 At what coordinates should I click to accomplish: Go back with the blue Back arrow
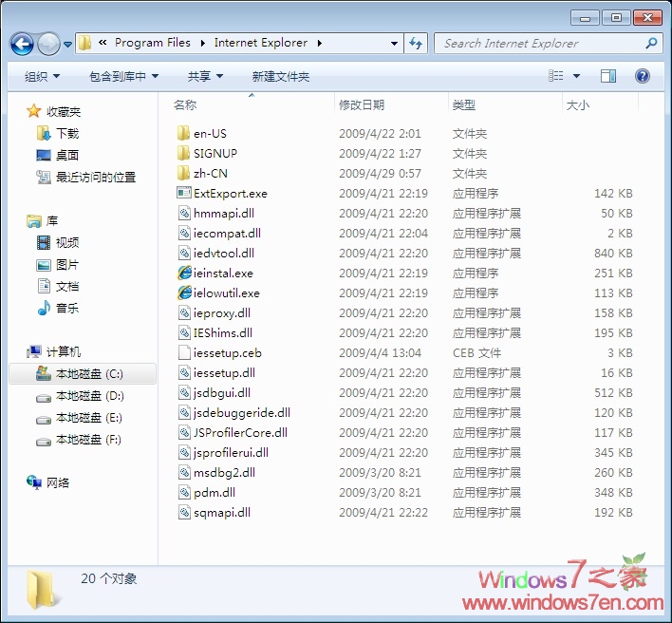(22, 44)
